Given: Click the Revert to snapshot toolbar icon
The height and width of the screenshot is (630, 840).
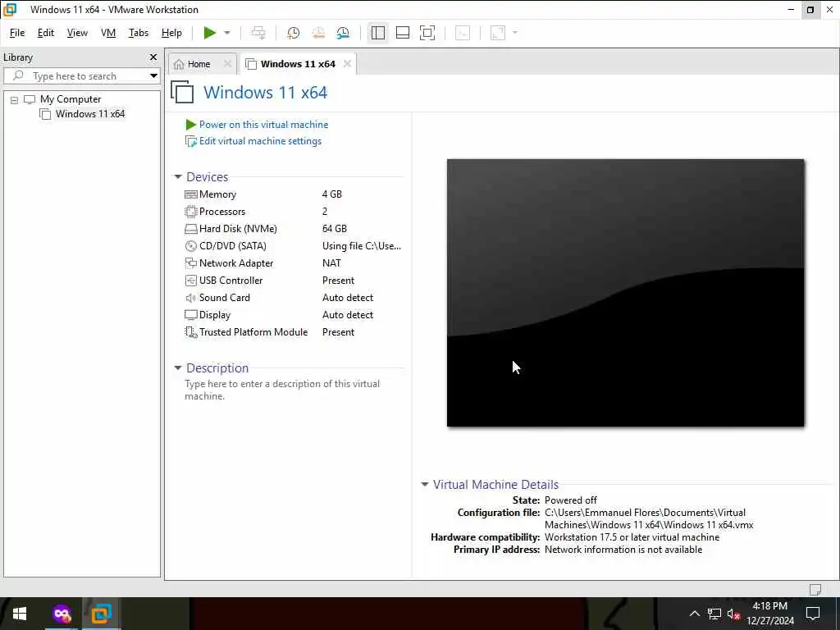Looking at the screenshot, I should coord(318,33).
